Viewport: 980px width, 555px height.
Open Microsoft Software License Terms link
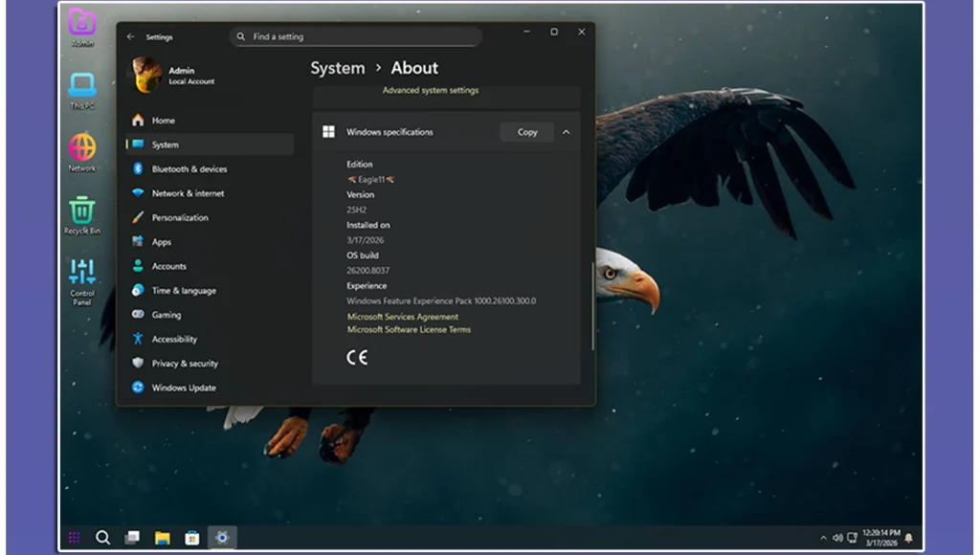pos(409,329)
